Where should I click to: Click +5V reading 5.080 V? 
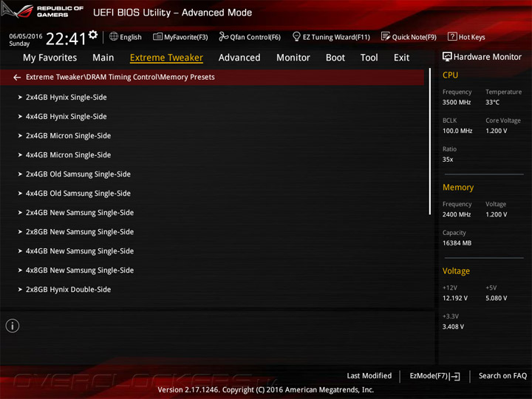coord(497,299)
